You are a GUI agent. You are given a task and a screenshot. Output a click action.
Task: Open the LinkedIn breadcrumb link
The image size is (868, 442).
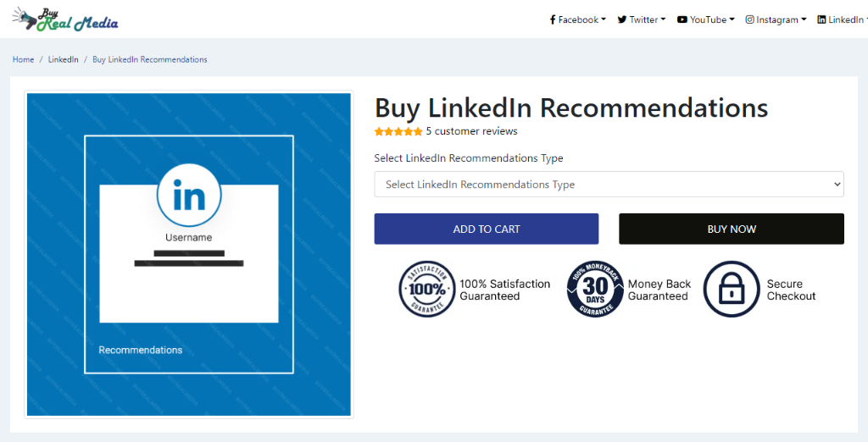63,59
